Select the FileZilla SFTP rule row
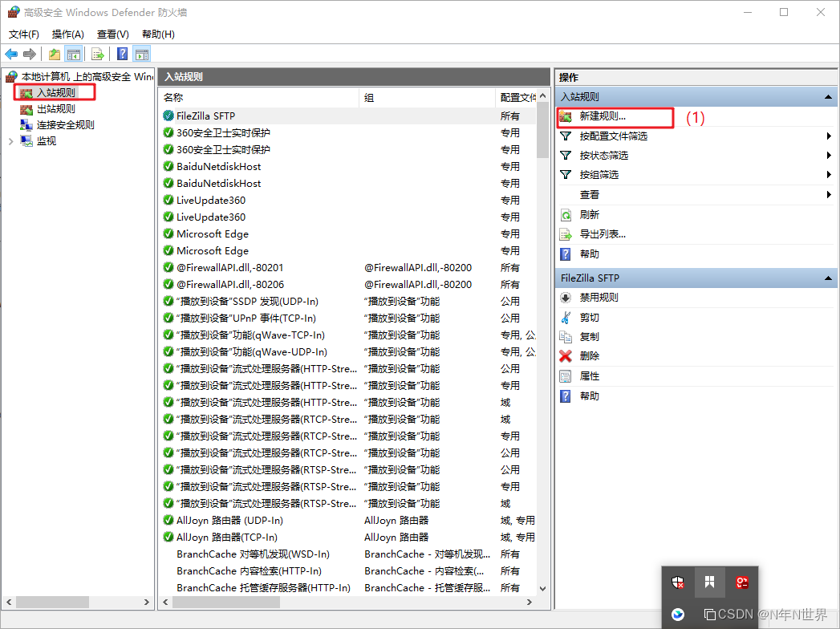The image size is (840, 629). (x=348, y=116)
